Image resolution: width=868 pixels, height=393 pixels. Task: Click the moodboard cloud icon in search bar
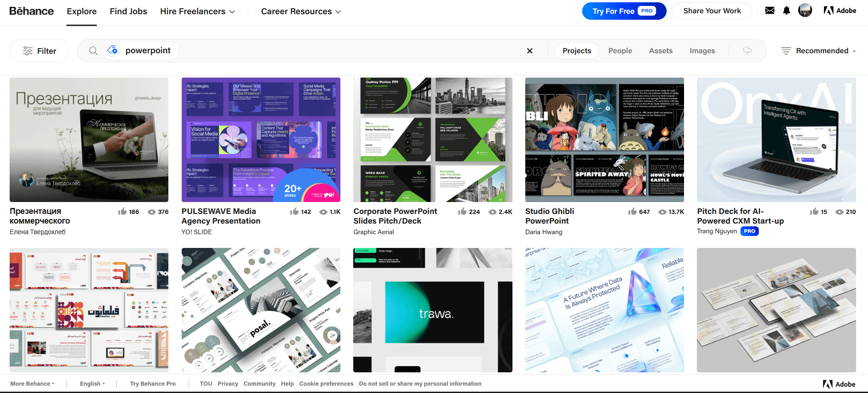pos(747,51)
